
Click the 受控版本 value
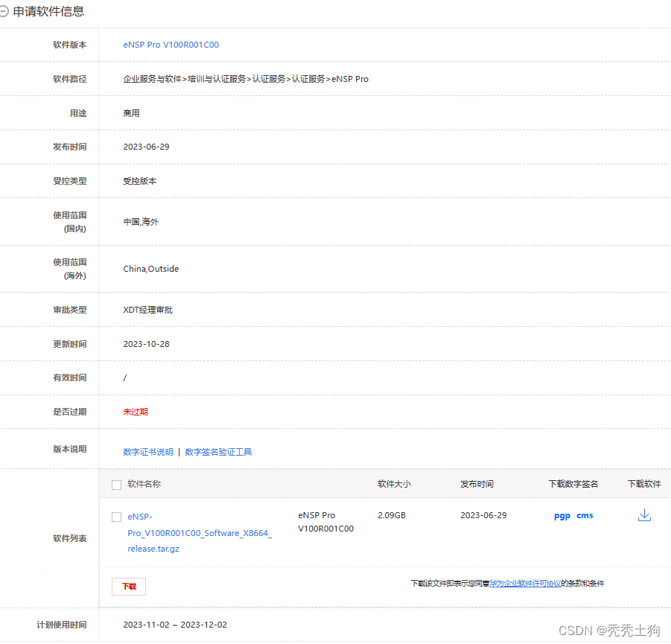[x=140, y=182]
